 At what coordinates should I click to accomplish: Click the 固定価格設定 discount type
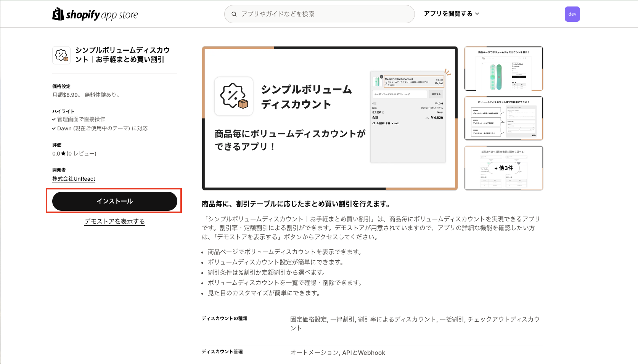click(307, 320)
